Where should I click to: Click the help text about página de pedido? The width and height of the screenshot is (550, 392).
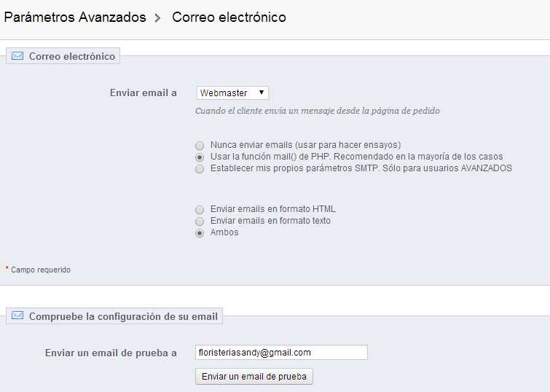[317, 111]
